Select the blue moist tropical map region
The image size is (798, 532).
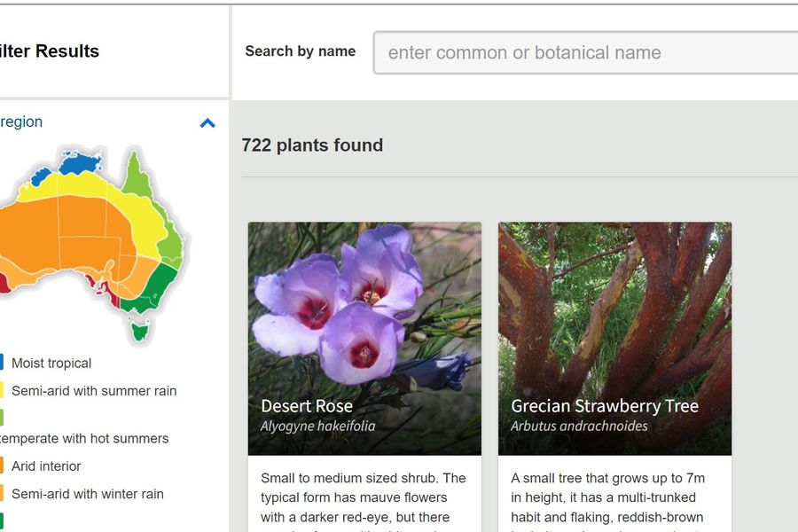click(78, 163)
